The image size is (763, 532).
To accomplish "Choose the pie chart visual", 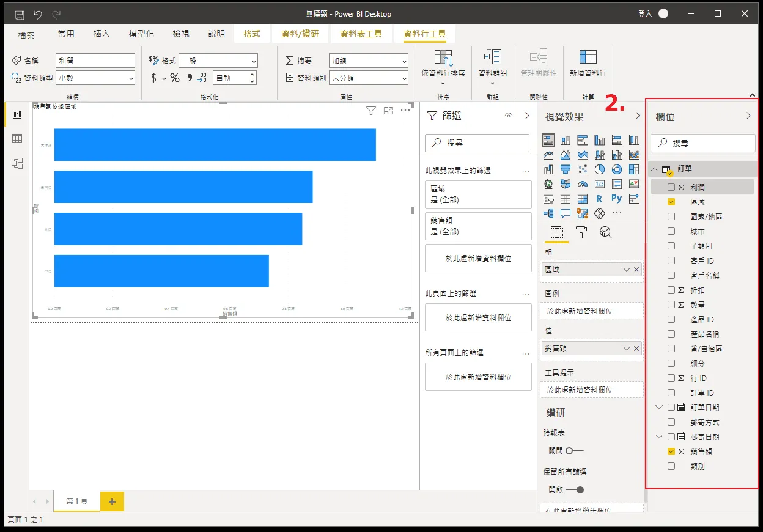I will tap(600, 169).
